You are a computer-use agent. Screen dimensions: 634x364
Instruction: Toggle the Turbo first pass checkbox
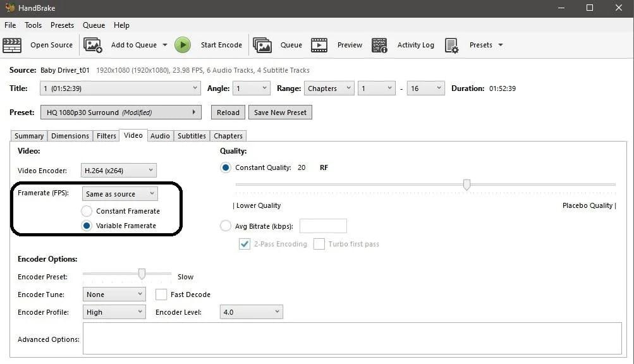pyautogui.click(x=319, y=244)
